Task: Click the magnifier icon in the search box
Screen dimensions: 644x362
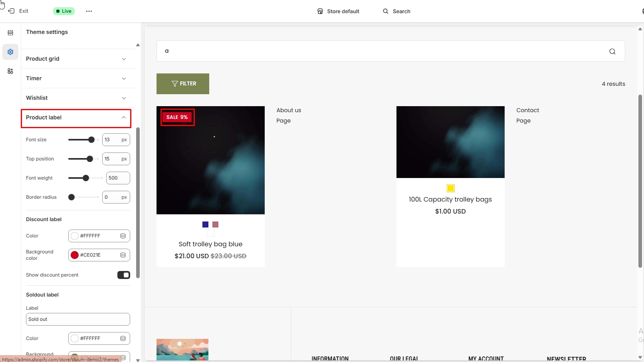Action: (x=612, y=51)
